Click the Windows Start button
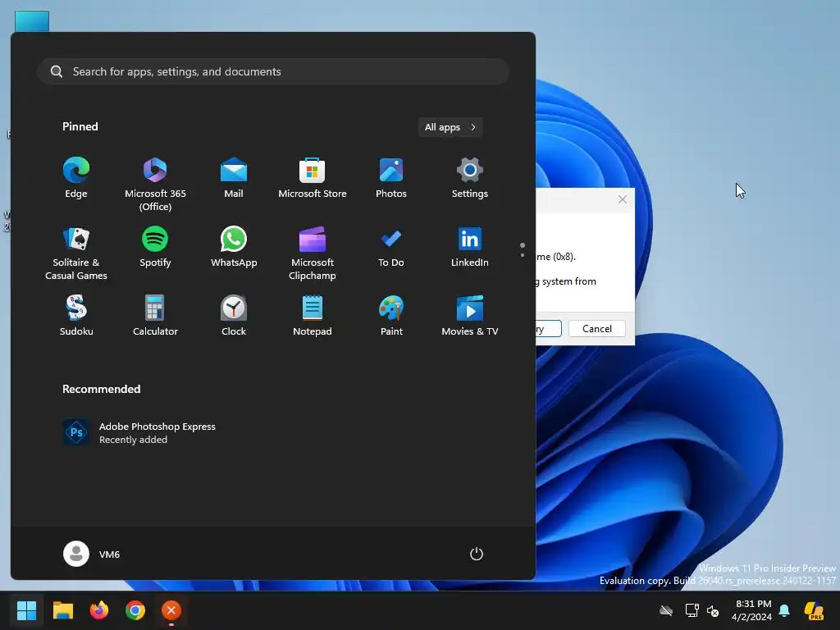 (x=26, y=610)
